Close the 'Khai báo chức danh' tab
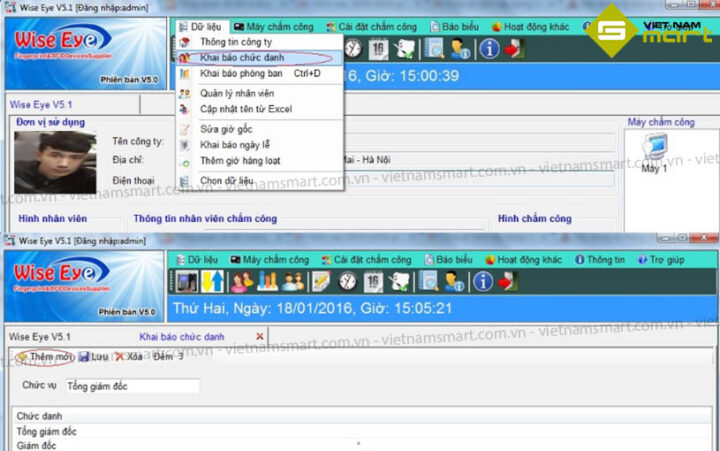This screenshot has width=720, height=451. tap(260, 337)
